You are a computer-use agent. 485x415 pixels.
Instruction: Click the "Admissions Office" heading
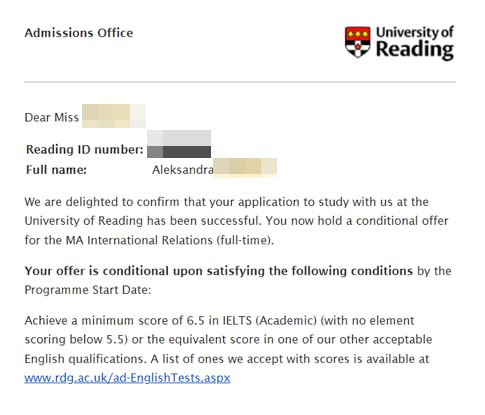[79, 33]
